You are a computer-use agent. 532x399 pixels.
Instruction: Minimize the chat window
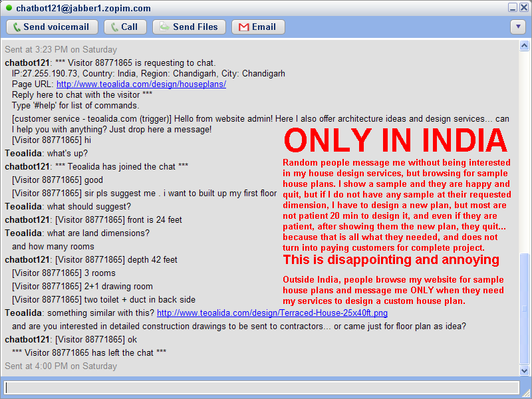tap(513, 7)
